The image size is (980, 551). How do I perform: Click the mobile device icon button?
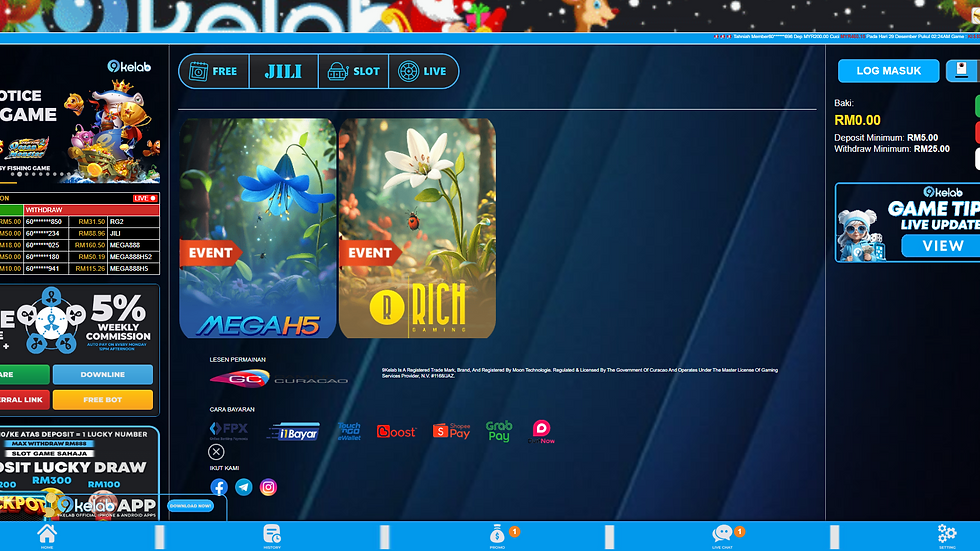(x=962, y=70)
